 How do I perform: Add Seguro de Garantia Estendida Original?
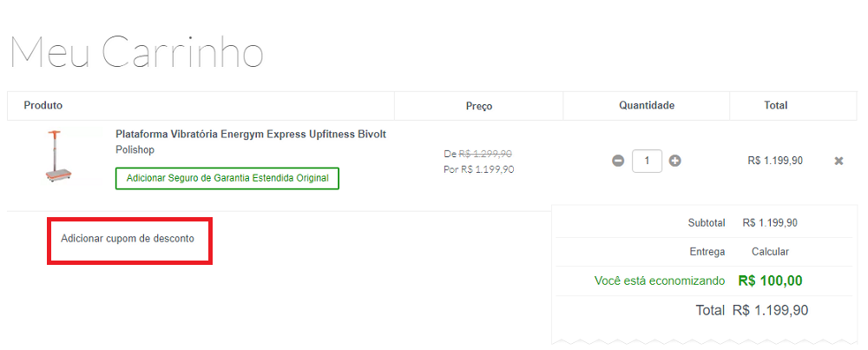(227, 178)
